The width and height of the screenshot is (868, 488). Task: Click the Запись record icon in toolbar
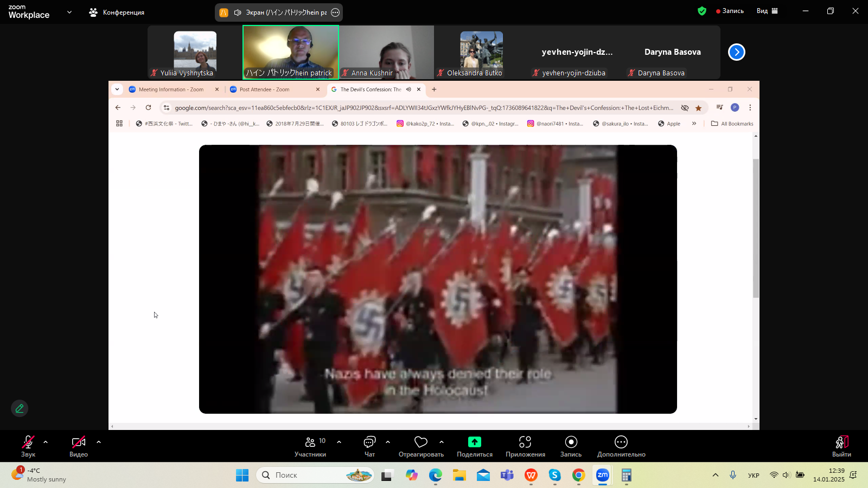(x=571, y=442)
